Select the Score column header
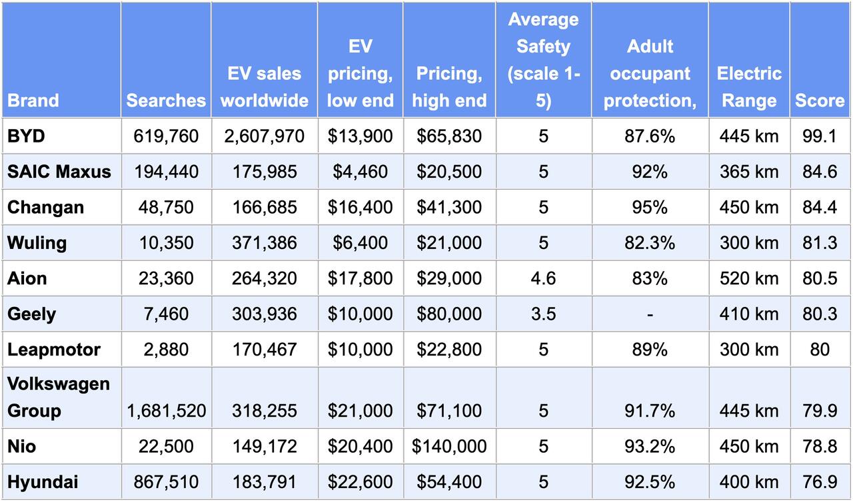 click(x=820, y=101)
